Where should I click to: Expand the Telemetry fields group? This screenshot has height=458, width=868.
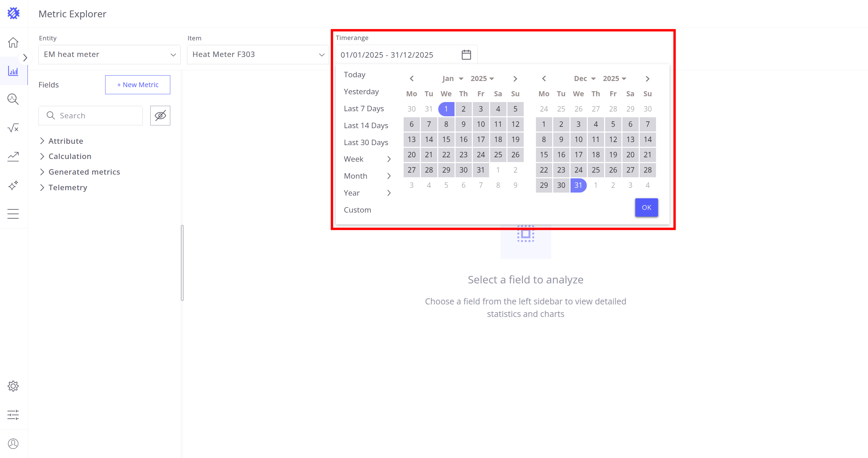67,187
